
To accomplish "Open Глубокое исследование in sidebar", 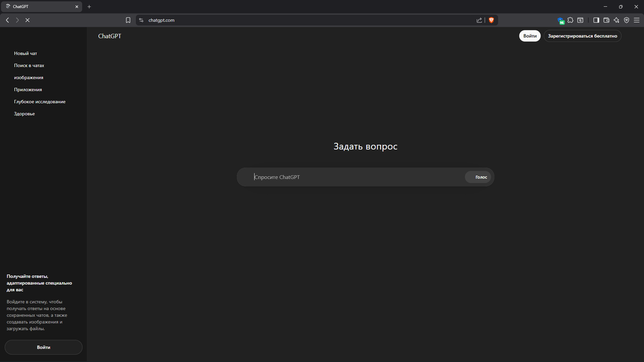I will click(40, 102).
